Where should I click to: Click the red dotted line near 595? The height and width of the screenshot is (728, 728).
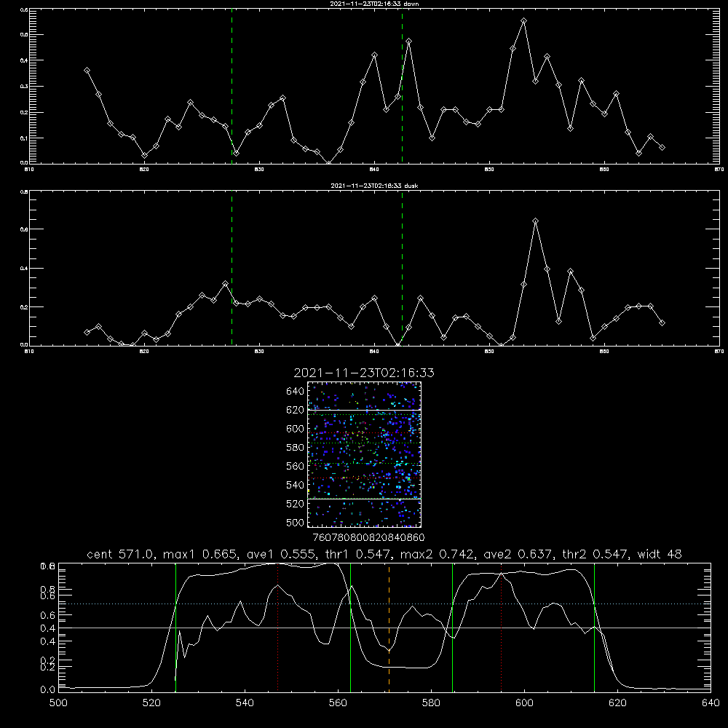coord(502,628)
